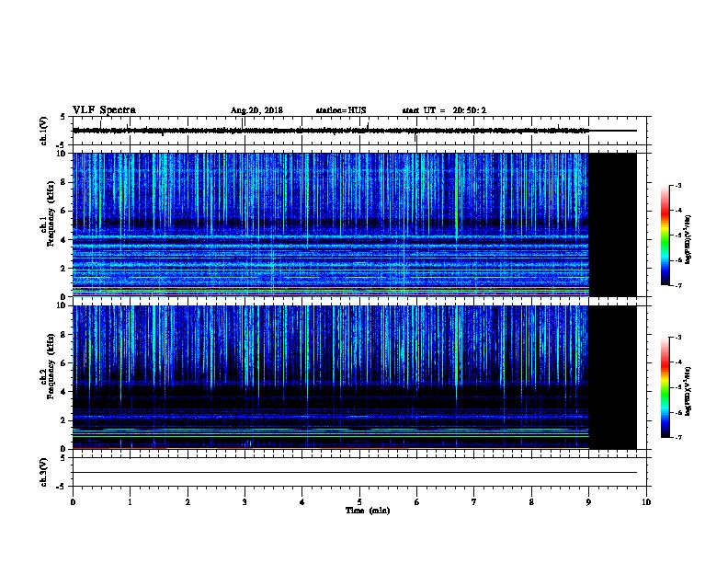Click the black no-data block in ch.2 spectrogram
728x563 pixels.
point(612,377)
